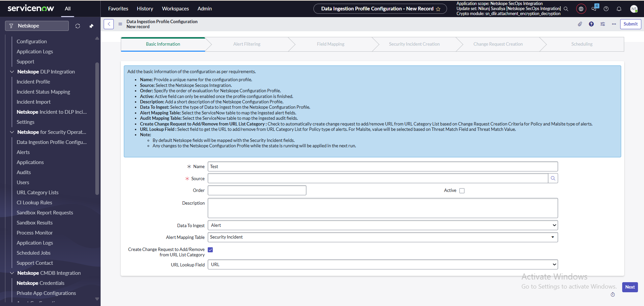Switch to the Alert Filtering step

coord(247,44)
